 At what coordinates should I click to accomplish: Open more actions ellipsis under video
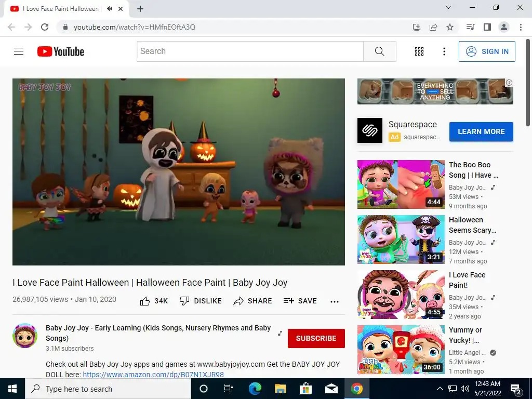click(335, 301)
